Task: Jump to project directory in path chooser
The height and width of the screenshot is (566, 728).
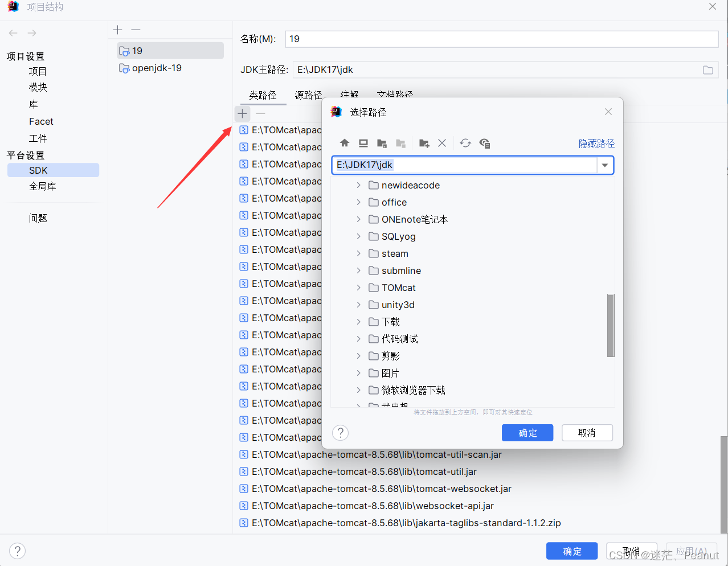Action: coord(382,143)
